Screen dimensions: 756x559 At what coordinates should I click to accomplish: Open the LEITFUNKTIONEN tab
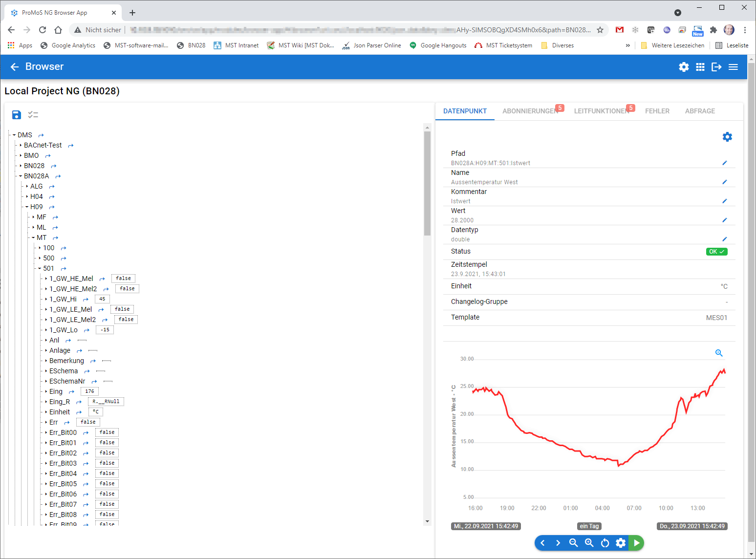pos(602,111)
